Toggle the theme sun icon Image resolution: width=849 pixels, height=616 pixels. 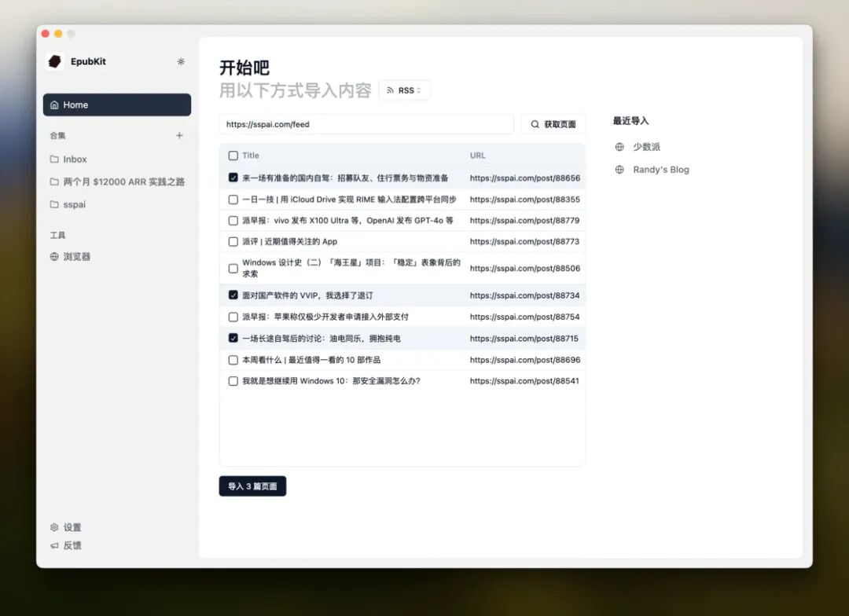[181, 62]
